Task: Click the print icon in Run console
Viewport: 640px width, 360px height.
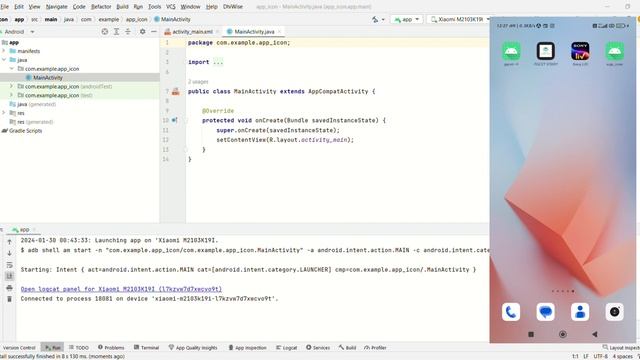Action: 9,288
